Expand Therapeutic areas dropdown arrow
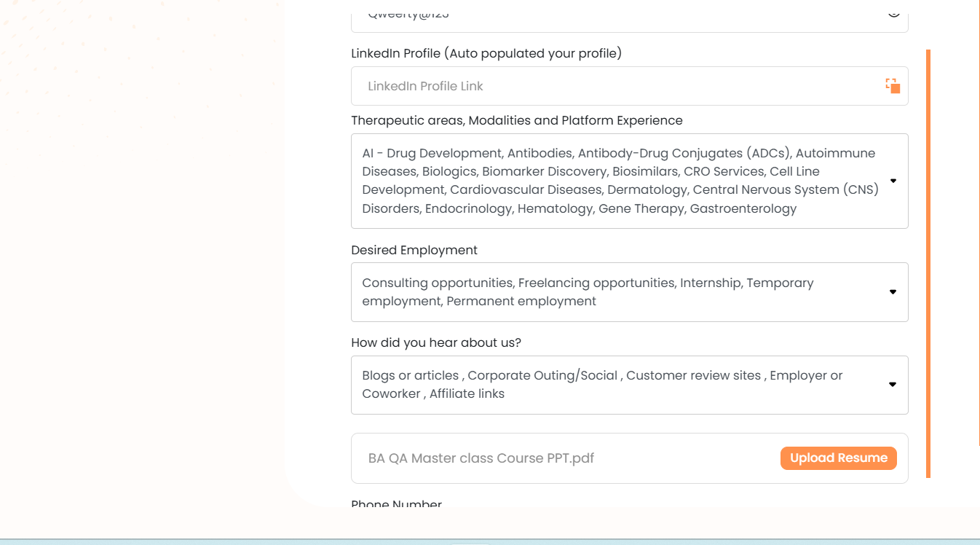980x545 pixels. pyautogui.click(x=893, y=181)
